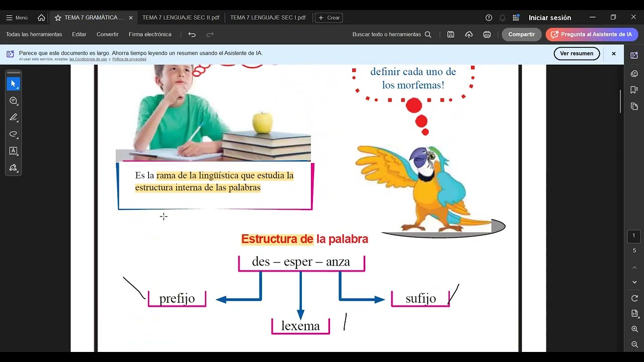Zoom in with the plus magnifier
Viewport: 644px width, 362px height.
tap(634, 329)
